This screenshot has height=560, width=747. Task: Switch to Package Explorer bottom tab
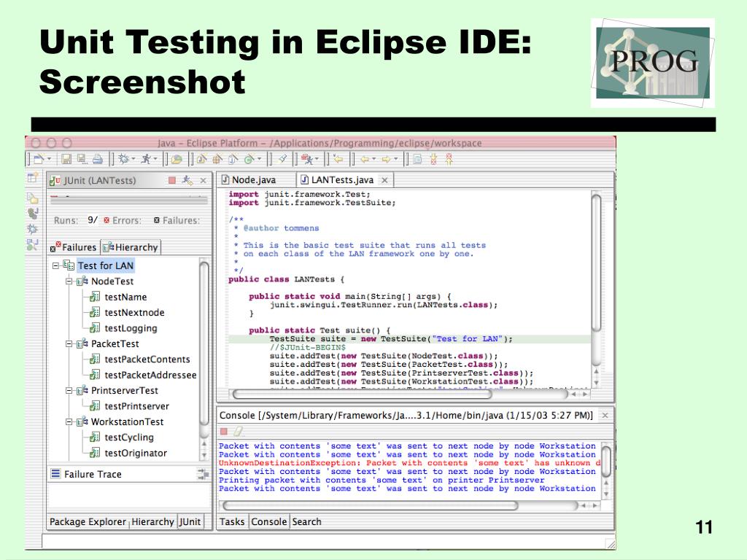[x=88, y=521]
